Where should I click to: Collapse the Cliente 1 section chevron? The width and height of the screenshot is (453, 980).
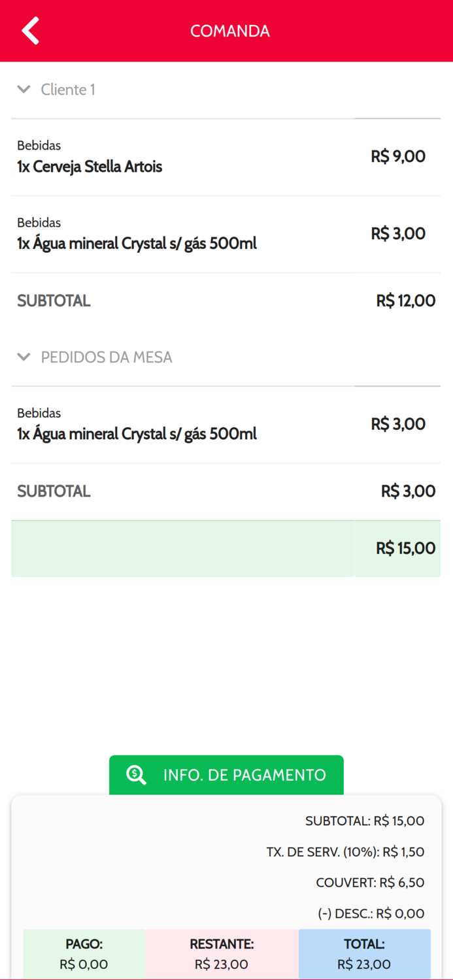(24, 90)
